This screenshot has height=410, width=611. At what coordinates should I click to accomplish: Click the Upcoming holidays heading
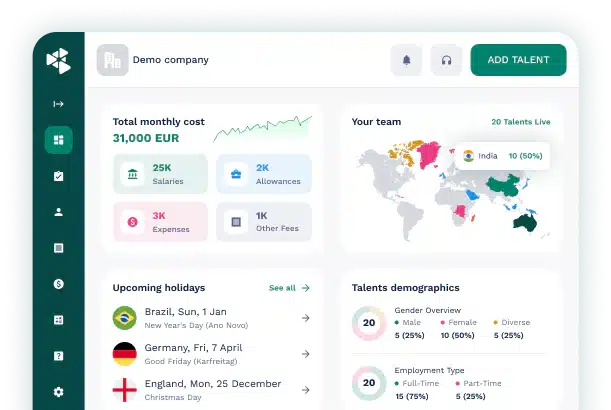pos(159,288)
